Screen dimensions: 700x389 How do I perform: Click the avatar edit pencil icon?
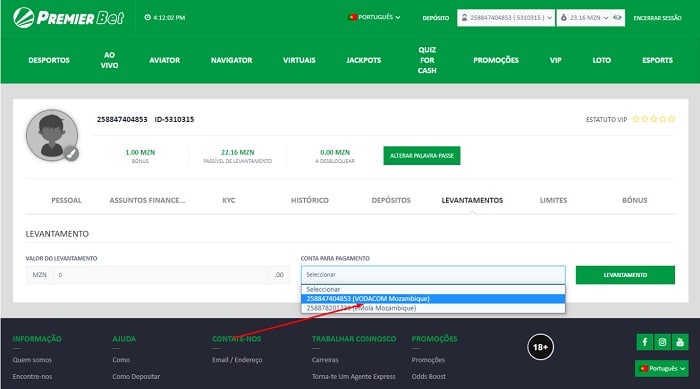pyautogui.click(x=71, y=154)
